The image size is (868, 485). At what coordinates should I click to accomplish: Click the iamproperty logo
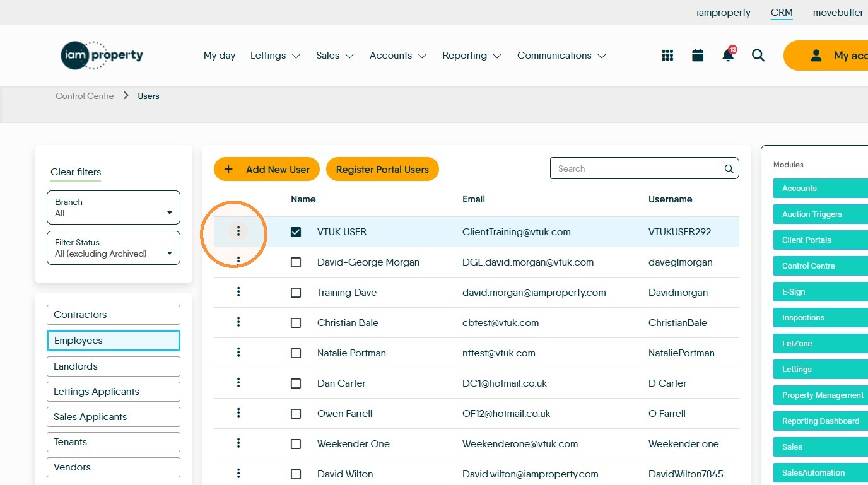(x=102, y=56)
